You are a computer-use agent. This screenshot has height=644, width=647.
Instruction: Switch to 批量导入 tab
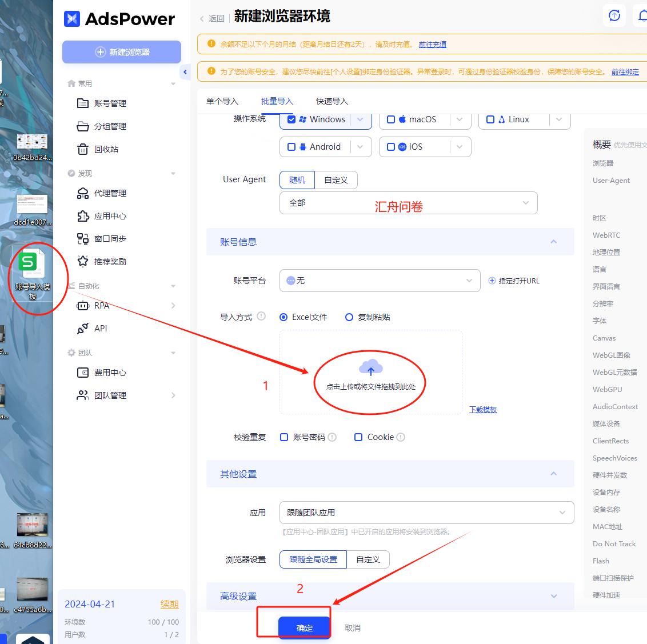[x=277, y=102]
